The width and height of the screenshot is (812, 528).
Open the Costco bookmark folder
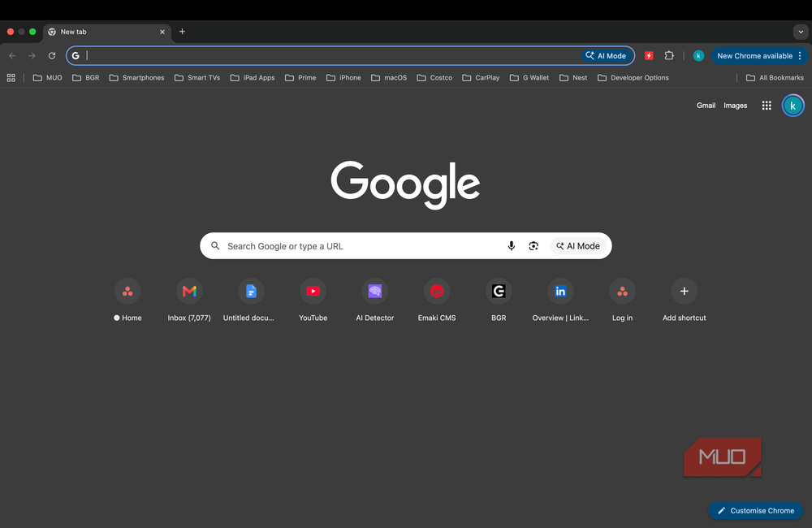(x=435, y=78)
